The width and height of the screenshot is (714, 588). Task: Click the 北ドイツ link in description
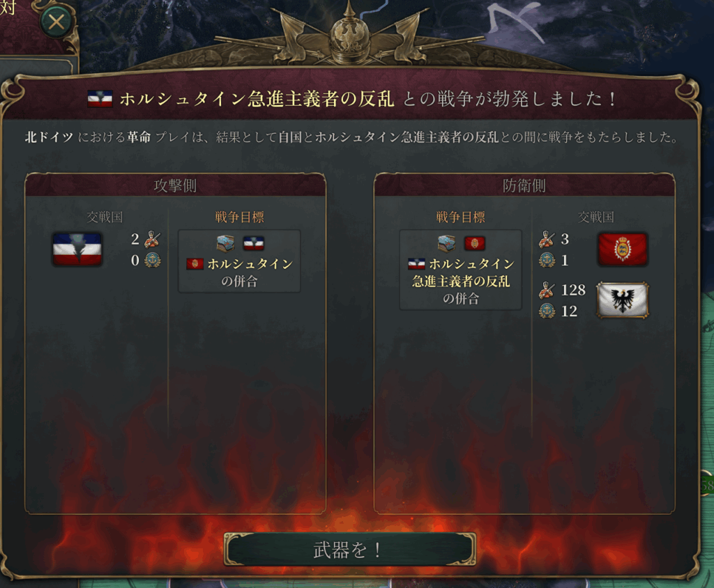pos(50,137)
